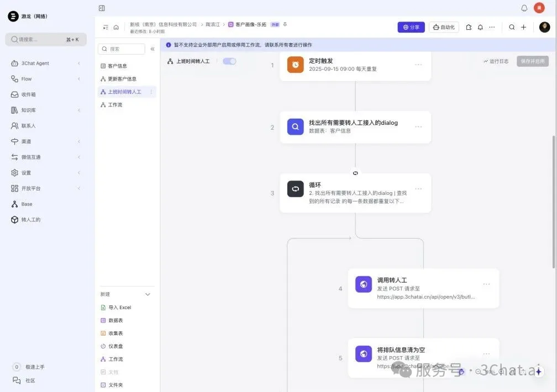Open 运行日志 run logs
This screenshot has height=392, width=557.
click(x=496, y=61)
